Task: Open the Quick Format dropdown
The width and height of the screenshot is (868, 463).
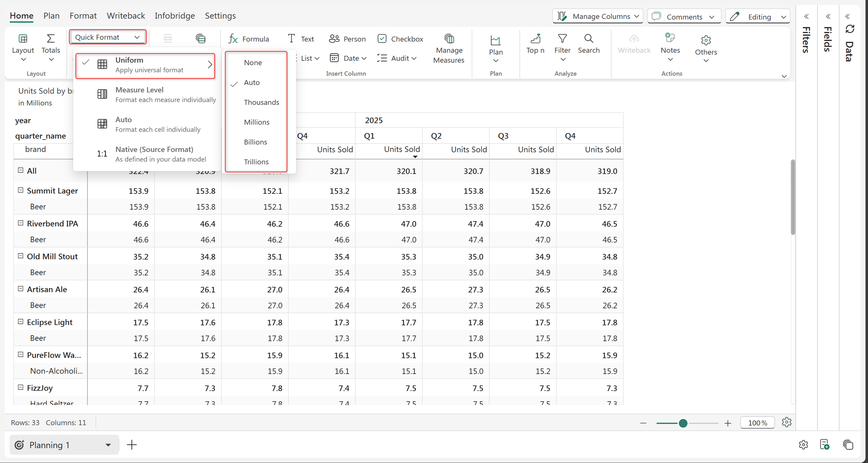Action: 108,37
